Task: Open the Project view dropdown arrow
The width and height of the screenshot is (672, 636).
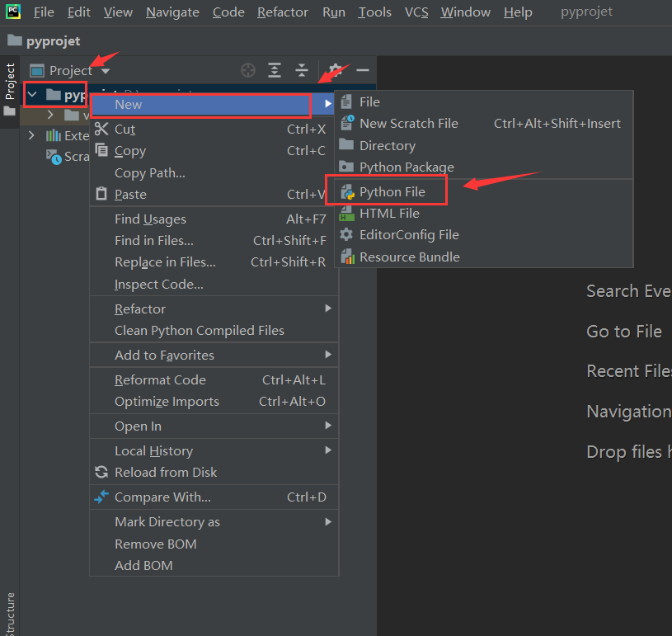Action: pyautogui.click(x=106, y=71)
